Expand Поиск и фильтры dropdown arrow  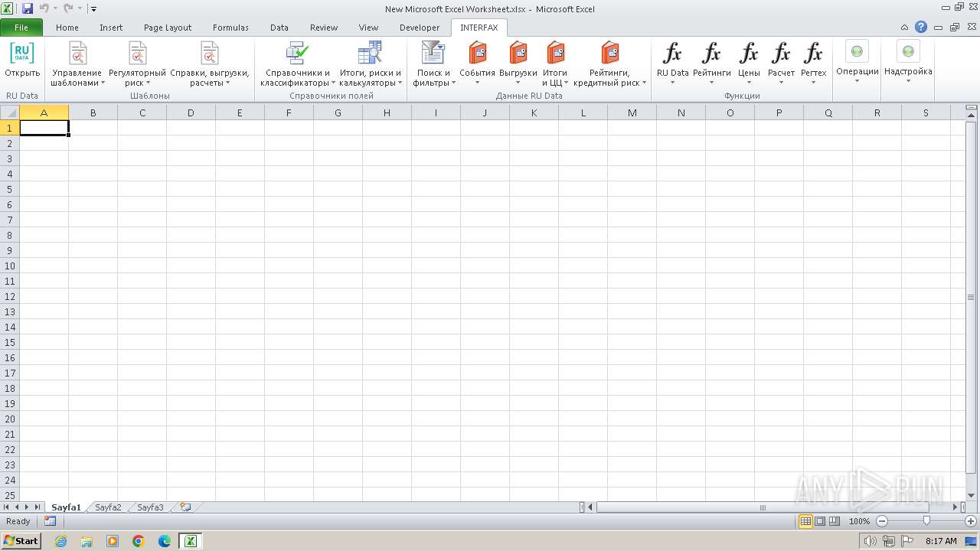(453, 83)
